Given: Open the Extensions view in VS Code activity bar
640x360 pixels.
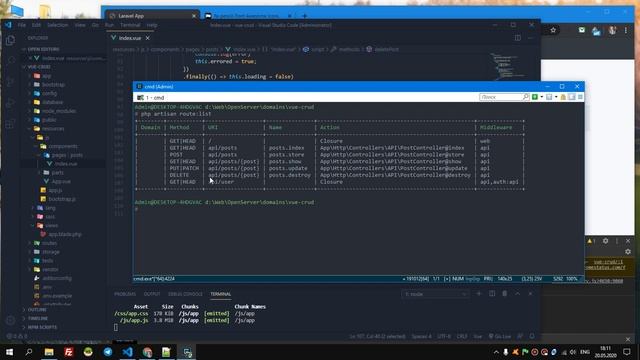Looking at the screenshot, I should [11, 123].
